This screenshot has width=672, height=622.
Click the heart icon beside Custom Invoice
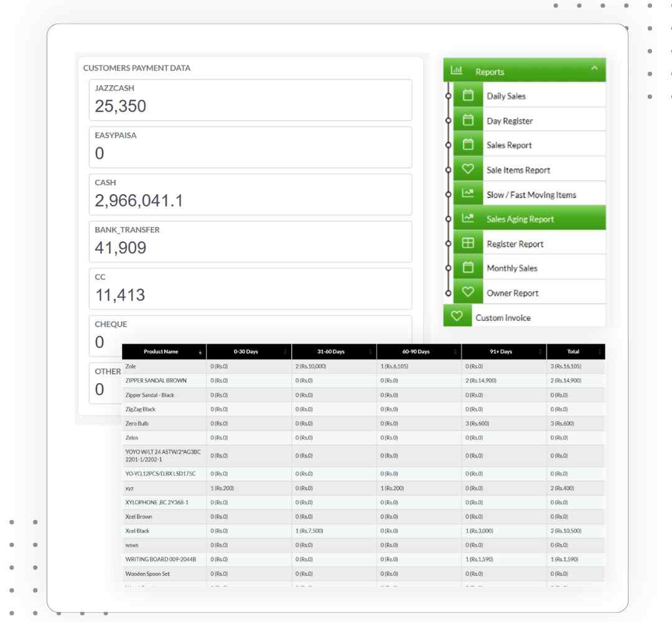coord(458,317)
